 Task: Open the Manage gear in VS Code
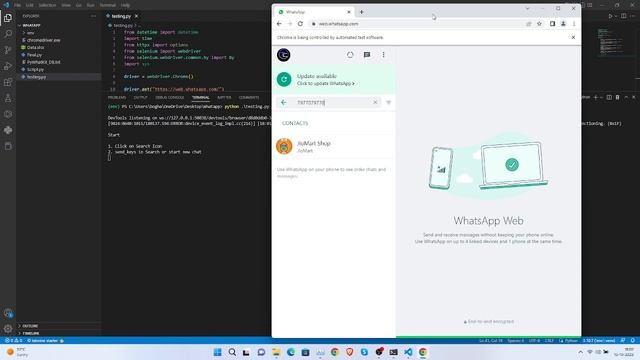[x=8, y=328]
